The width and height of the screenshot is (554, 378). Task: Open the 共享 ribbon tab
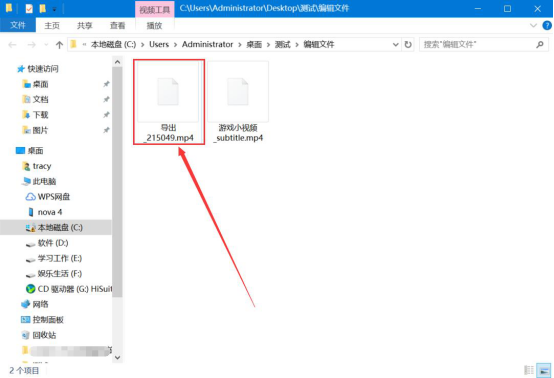coord(84,25)
